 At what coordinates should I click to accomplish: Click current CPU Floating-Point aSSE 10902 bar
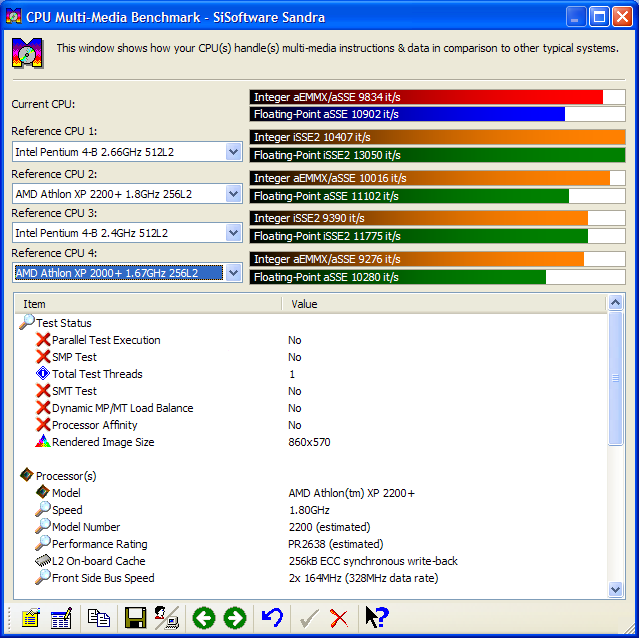[437, 114]
